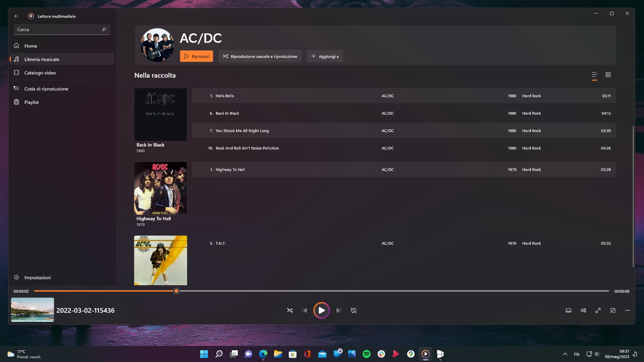Screen dimensions: 644x362
Task: Click the track list vertical scrollbar
Action: click(633, 196)
